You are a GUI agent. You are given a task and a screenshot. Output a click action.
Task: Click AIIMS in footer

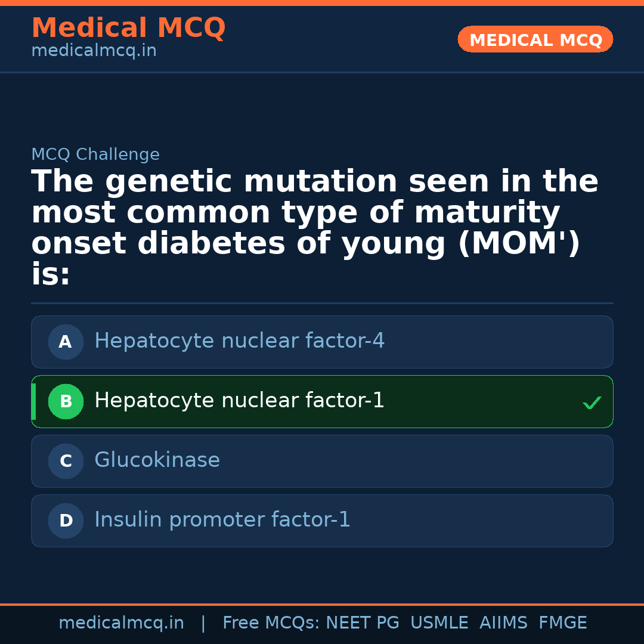click(503, 623)
